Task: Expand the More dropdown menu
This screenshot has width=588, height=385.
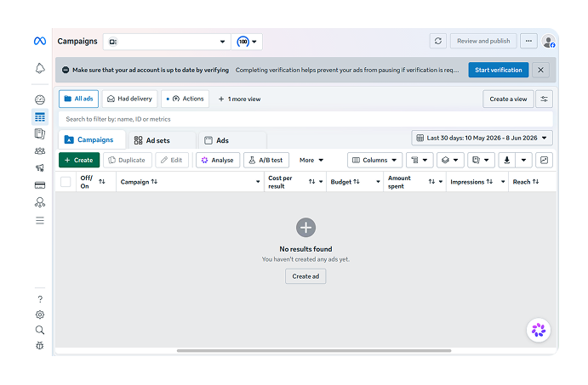Action: 311,160
